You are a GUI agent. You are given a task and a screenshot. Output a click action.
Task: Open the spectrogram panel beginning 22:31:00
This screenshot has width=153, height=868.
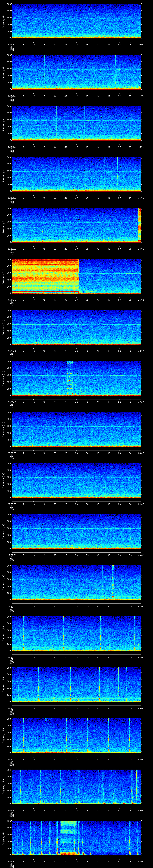76,123
